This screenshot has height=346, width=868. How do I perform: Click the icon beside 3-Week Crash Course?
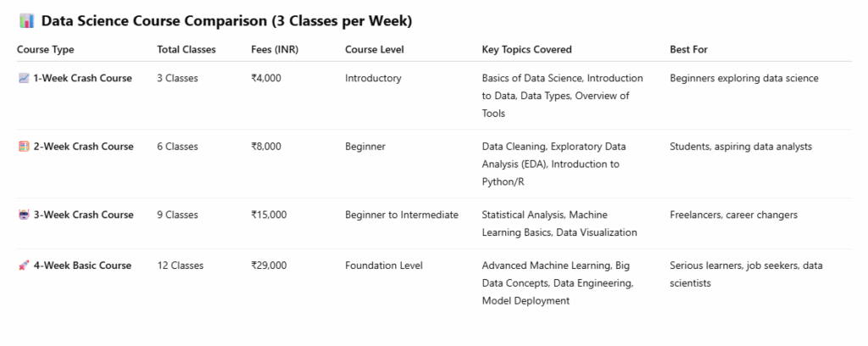tap(24, 215)
